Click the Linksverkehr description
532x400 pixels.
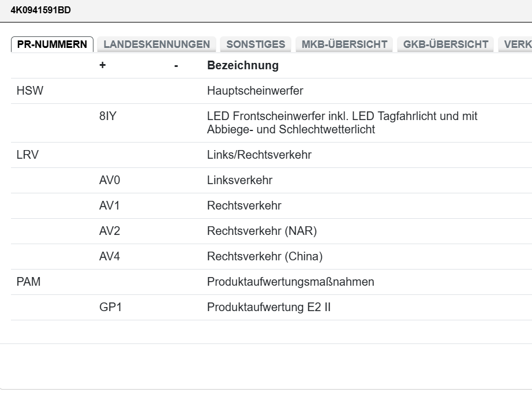[x=239, y=180]
